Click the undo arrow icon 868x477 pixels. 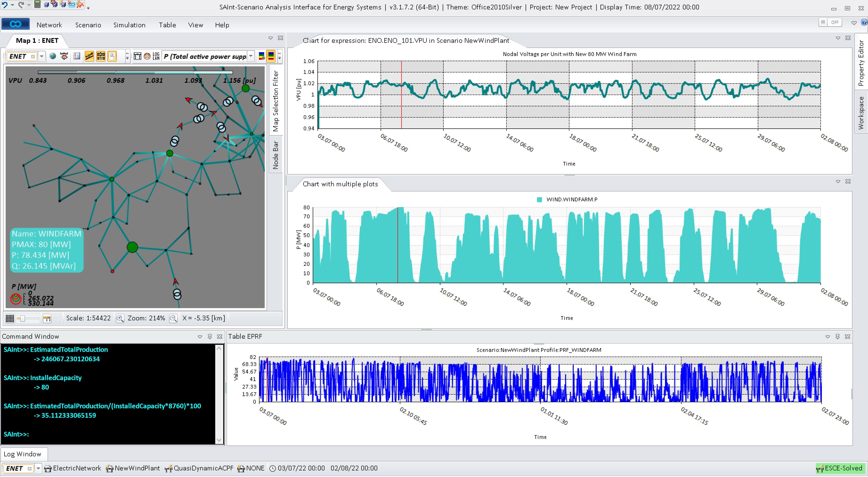coord(5,5)
